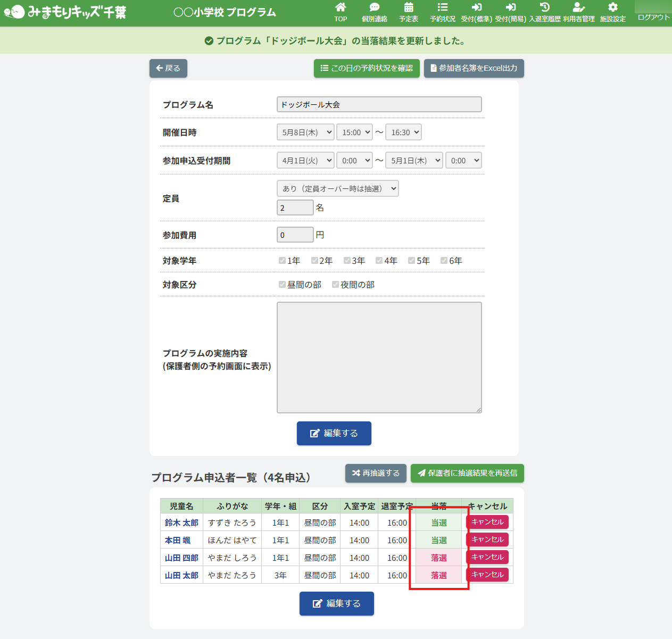The image size is (672, 639).
Task: Toggle the 6年 grade checkbox
Action: (x=444, y=261)
